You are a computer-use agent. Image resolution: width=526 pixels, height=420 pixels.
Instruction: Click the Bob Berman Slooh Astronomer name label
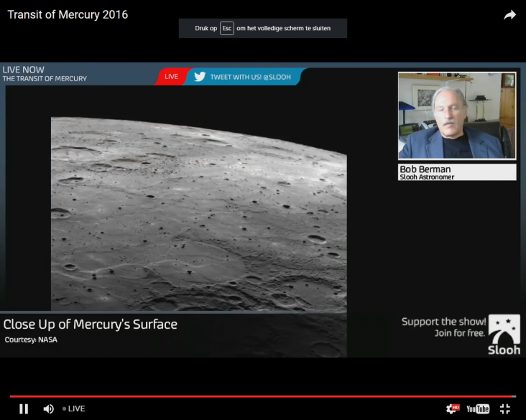point(456,172)
